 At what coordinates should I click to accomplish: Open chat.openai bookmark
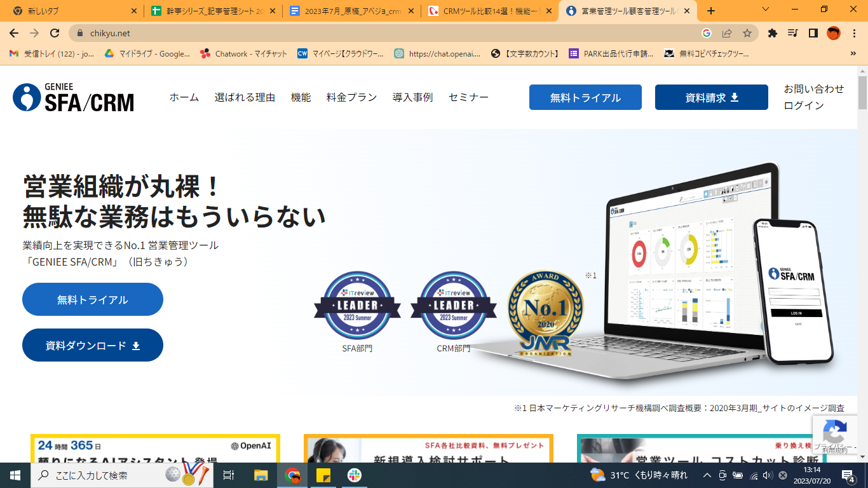coord(437,54)
